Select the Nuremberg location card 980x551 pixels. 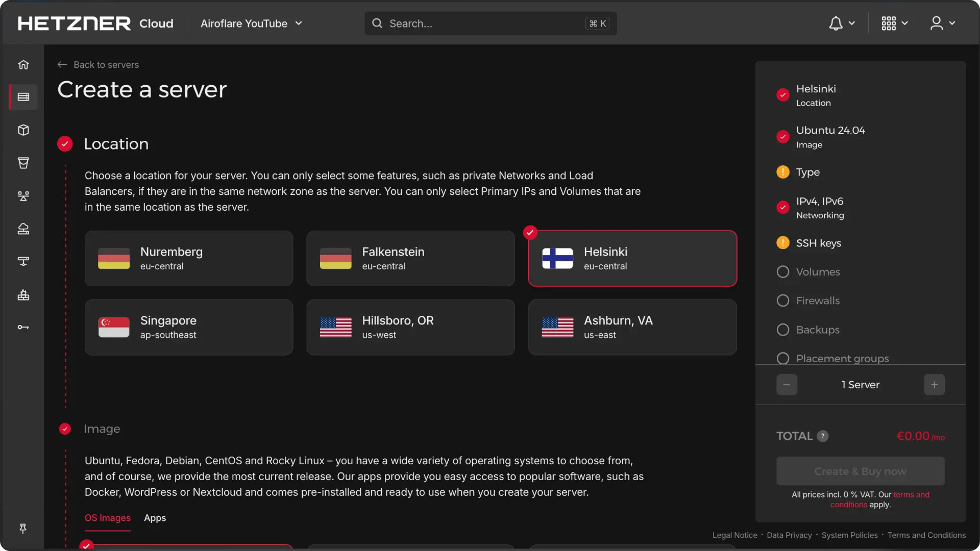[189, 259]
